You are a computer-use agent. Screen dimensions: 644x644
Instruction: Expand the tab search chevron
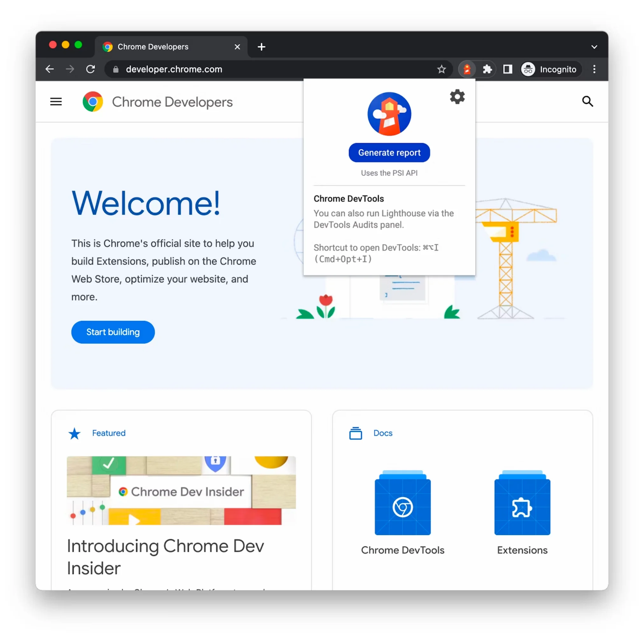(x=594, y=47)
